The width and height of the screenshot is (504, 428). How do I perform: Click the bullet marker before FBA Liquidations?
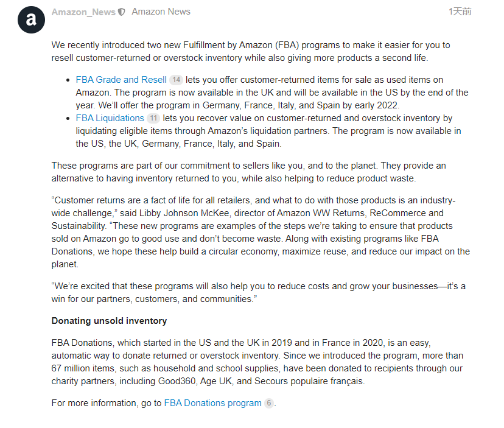[x=68, y=119]
